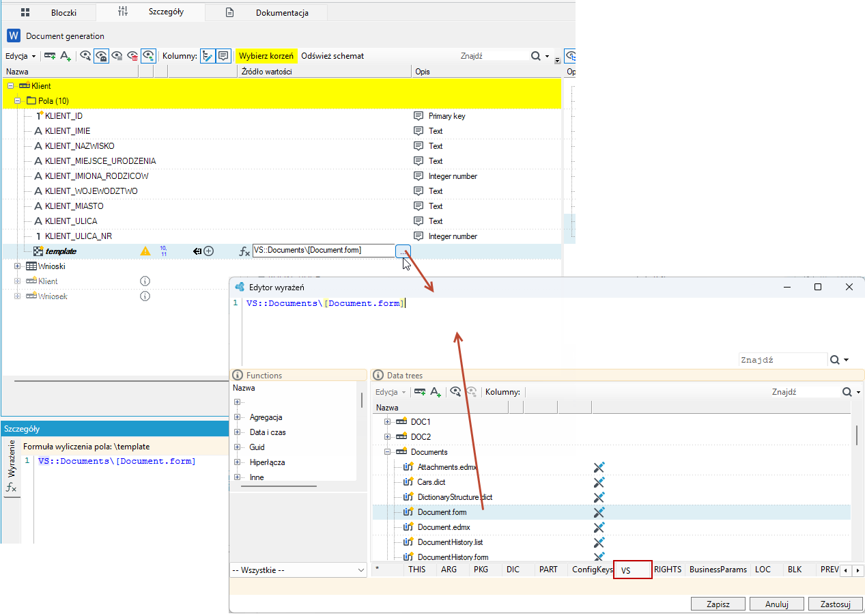Select the Document.edmx row in Data trees

[611, 527]
